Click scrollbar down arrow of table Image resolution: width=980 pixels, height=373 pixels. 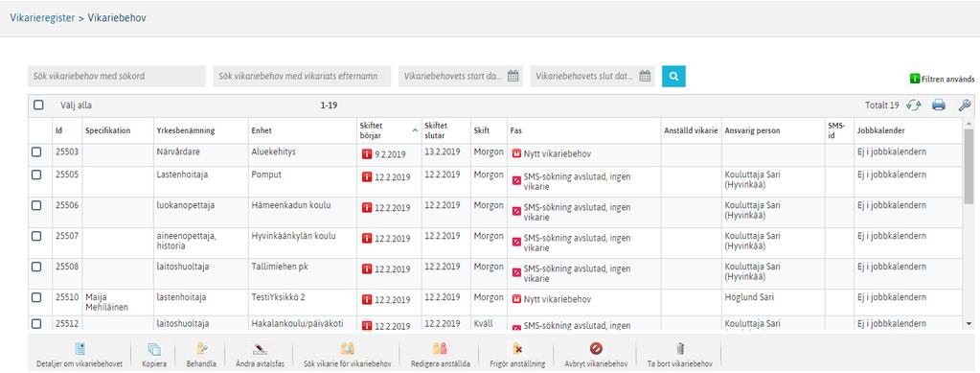969,323
